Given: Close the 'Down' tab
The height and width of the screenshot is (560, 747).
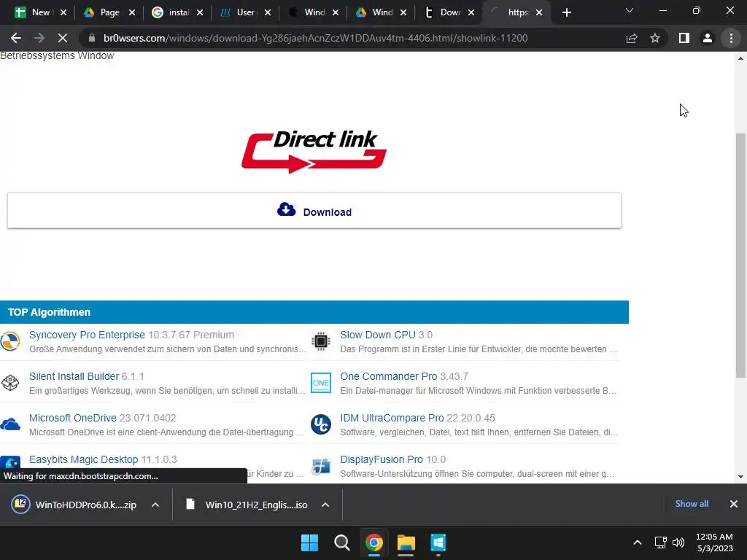Looking at the screenshot, I should (471, 12).
